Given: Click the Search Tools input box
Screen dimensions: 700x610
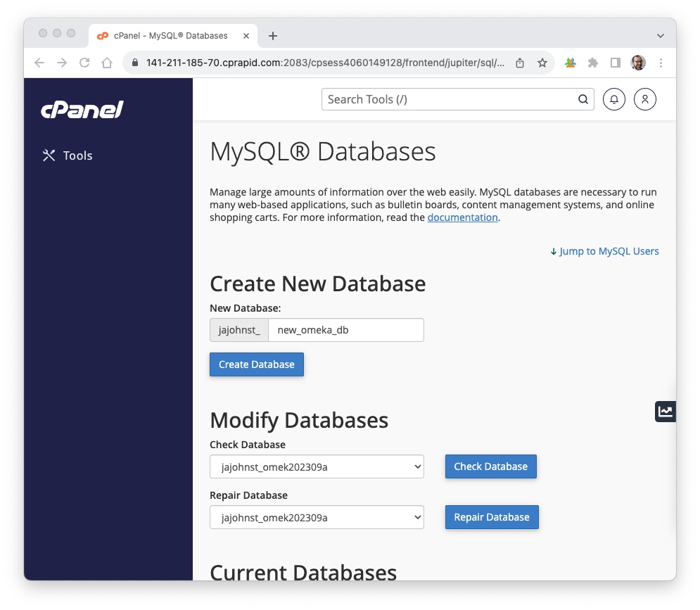Looking at the screenshot, I should (x=449, y=99).
